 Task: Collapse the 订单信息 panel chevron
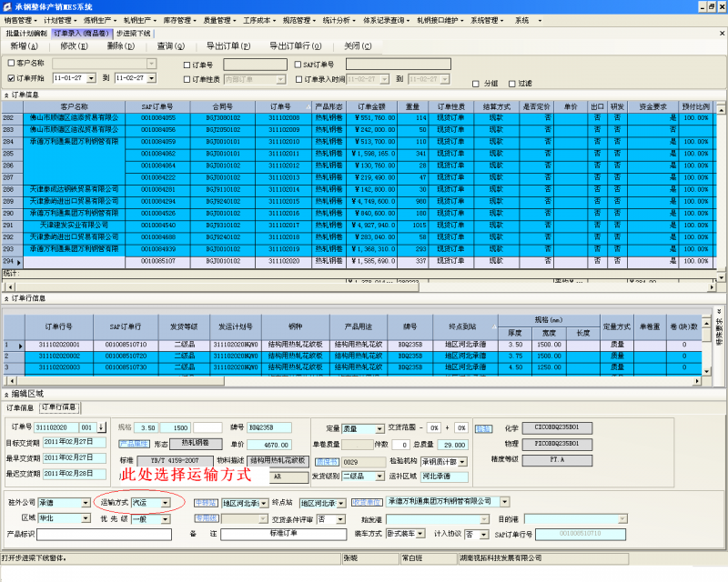[x=5, y=95]
